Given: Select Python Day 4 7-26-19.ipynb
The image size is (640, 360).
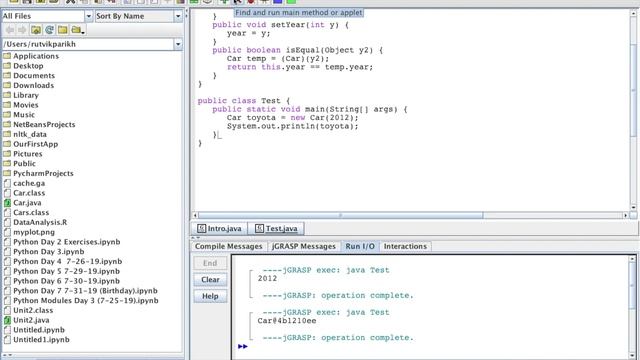Looking at the screenshot, I should coord(67,262).
